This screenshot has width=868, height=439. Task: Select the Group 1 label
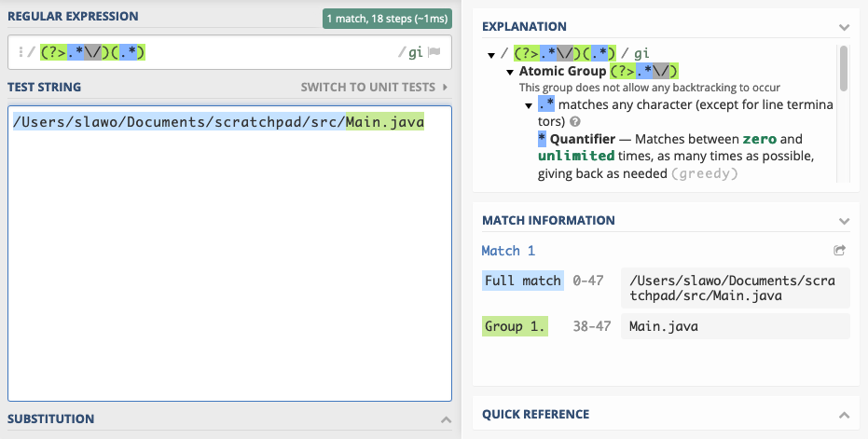[x=515, y=326]
